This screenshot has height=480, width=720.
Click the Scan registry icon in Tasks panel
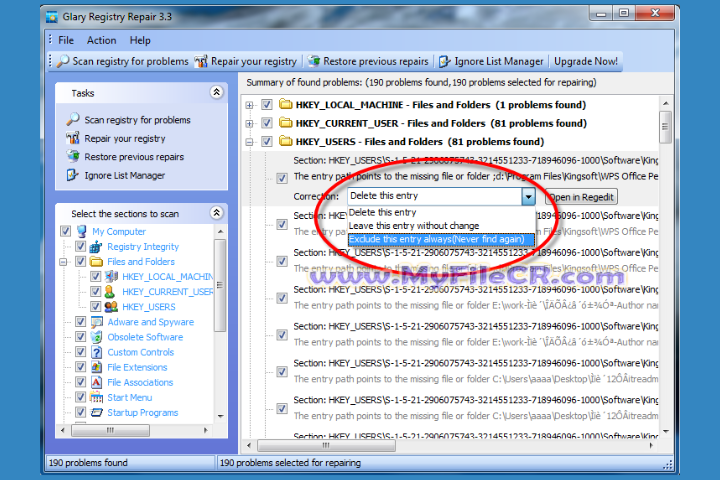73,119
